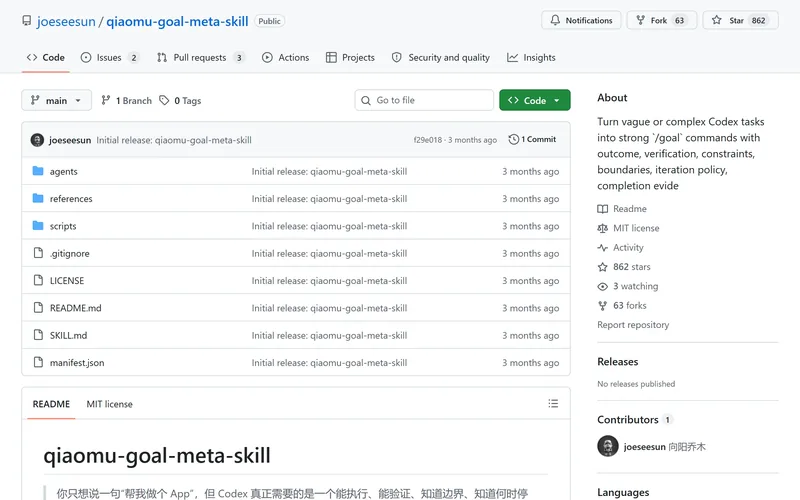
Task: Open Security and quality tab
Action: tap(441, 58)
